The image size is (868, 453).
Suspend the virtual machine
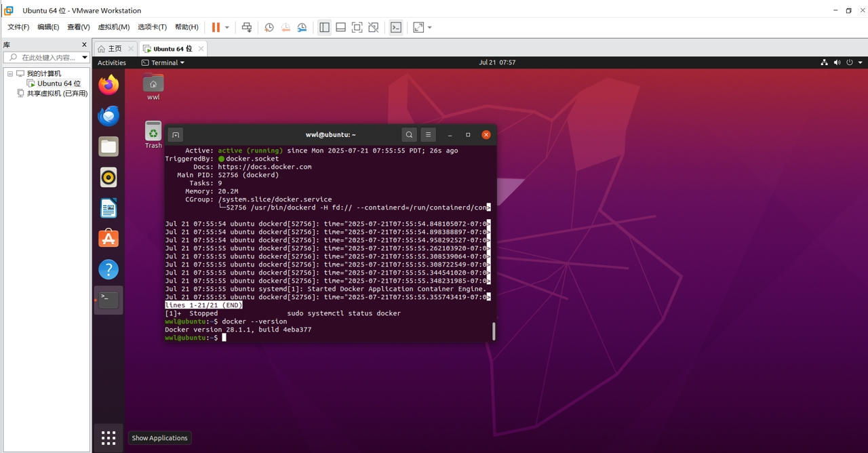pos(215,27)
